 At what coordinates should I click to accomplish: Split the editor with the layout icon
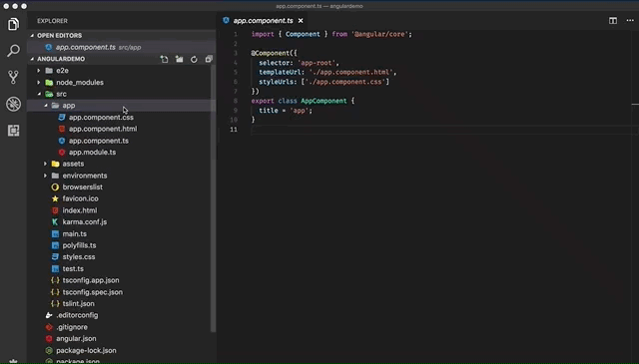[x=613, y=20]
